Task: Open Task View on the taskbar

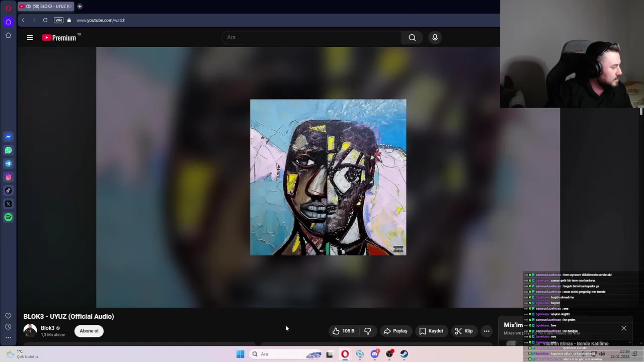Action: (330, 354)
